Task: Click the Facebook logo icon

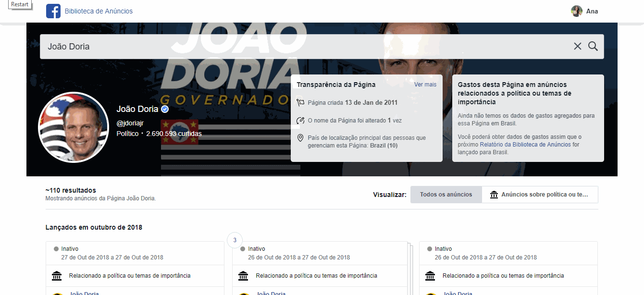Action: [53, 11]
